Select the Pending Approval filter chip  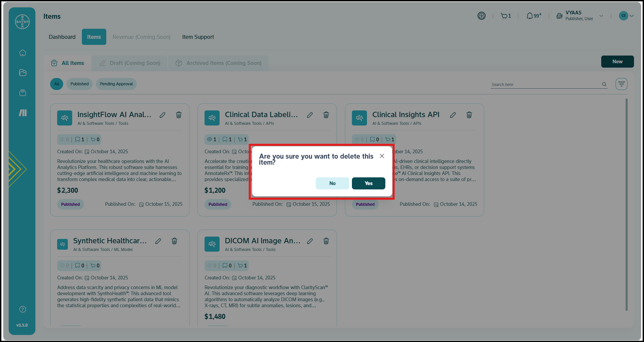116,84
